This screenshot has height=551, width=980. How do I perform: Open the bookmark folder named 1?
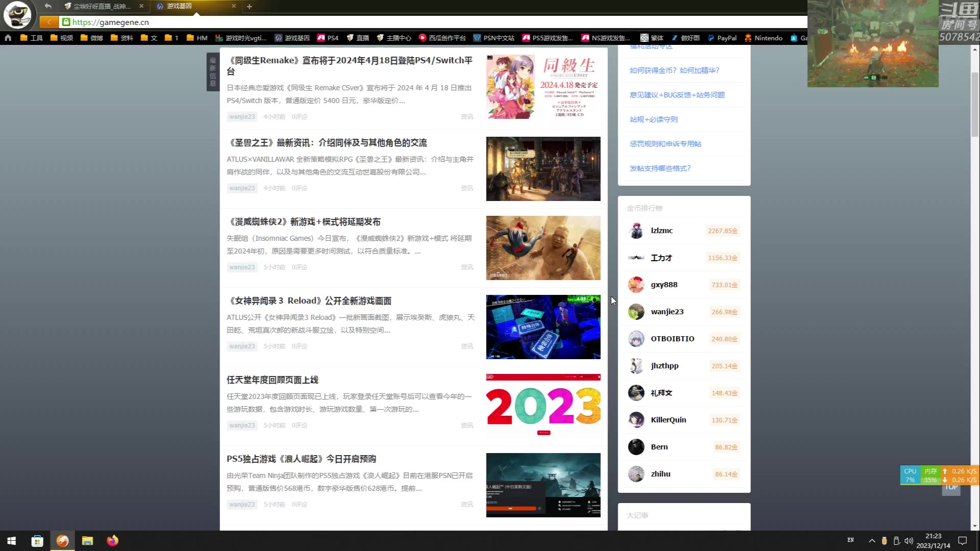point(171,38)
